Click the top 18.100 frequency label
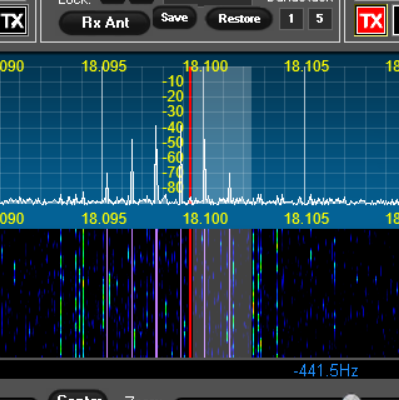Screen dimensions: 399x400 (x=205, y=66)
